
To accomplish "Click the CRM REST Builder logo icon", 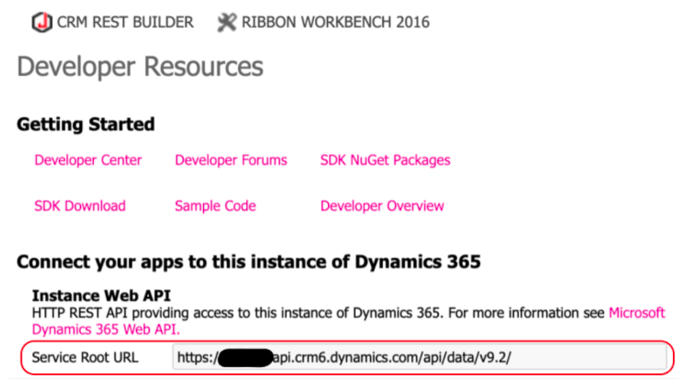I will coord(42,22).
